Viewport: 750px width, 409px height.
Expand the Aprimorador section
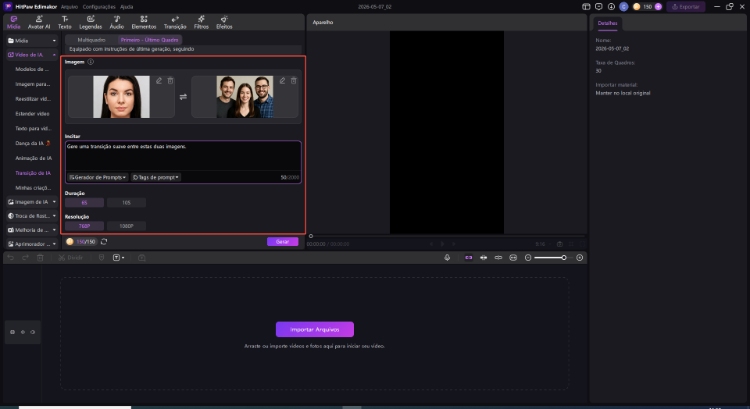pos(32,244)
